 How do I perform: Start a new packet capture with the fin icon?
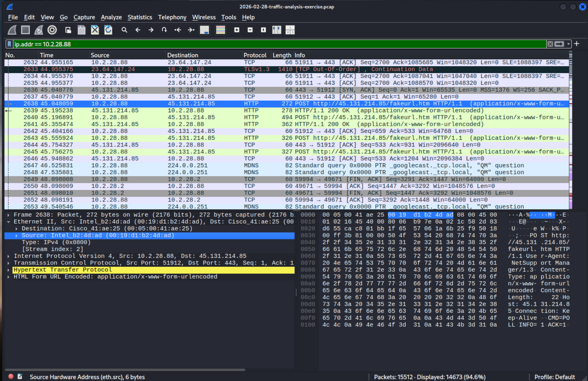pyautogui.click(x=12, y=30)
